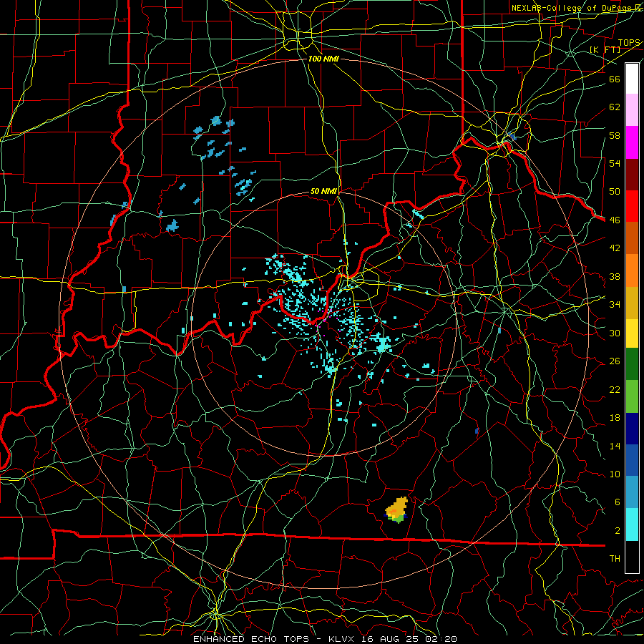The image size is (644, 644).
Task: Pick the medium blue legend swatch
Action: point(632,460)
